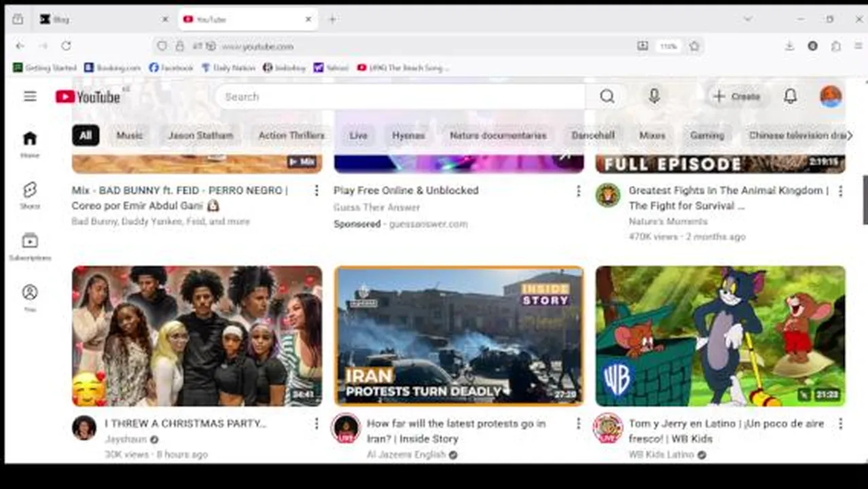Open WB Kids Latino channel avatar
The width and height of the screenshot is (868, 489).
[x=608, y=428]
